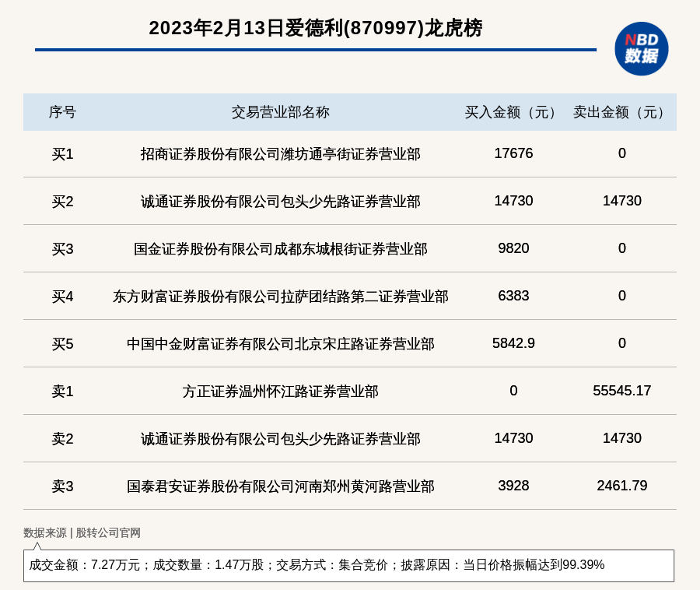Click the buy amount 0 in 卖1 row
Viewport: 700px width, 590px height.
coord(513,391)
